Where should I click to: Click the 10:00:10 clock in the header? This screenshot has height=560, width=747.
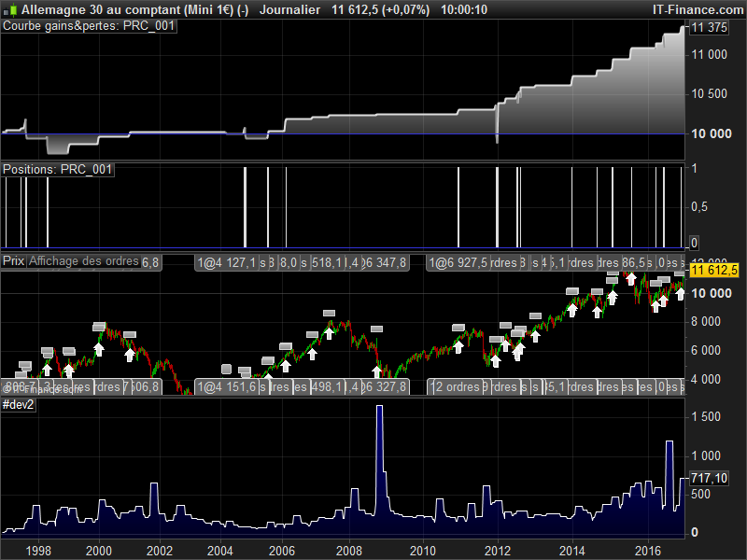pyautogui.click(x=464, y=9)
